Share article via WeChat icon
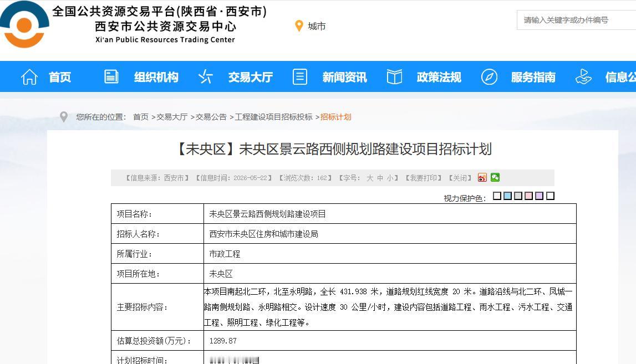 pyautogui.click(x=495, y=177)
